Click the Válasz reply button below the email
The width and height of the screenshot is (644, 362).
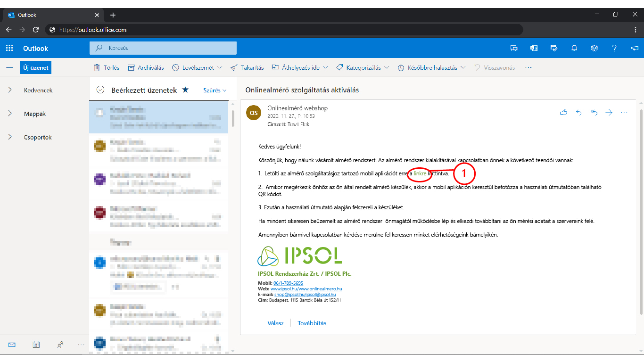276,323
